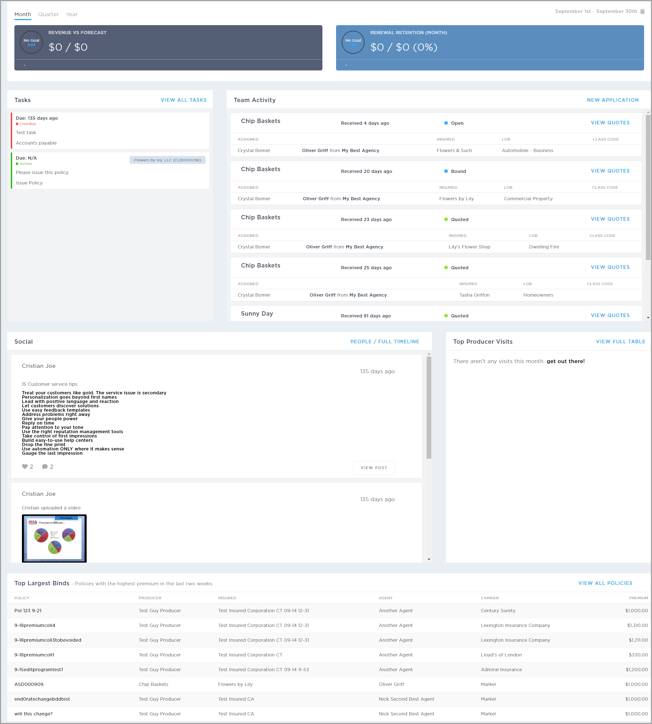This screenshot has width=652, height=724.
Task: Click policy '9-18premiumcol1'
Action: (34, 655)
